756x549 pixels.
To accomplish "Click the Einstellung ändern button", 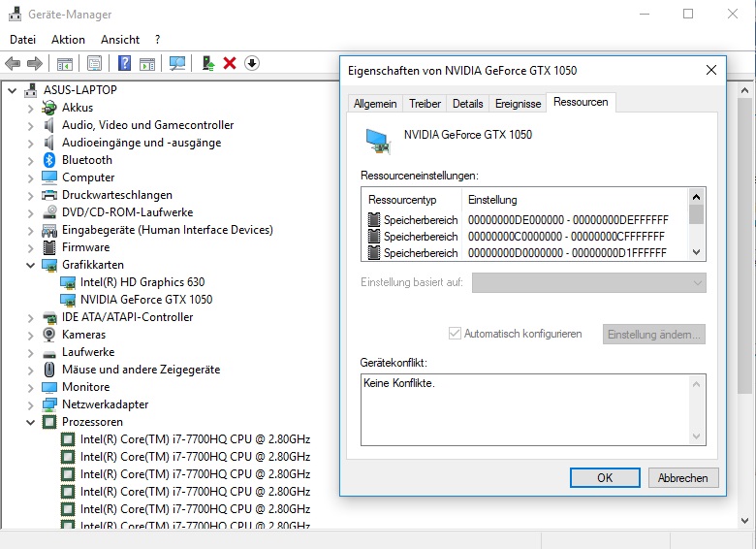I will point(654,335).
